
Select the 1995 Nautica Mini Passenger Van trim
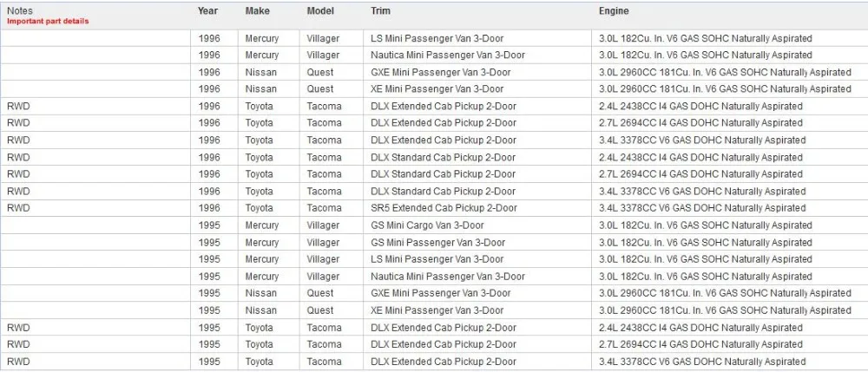click(447, 277)
